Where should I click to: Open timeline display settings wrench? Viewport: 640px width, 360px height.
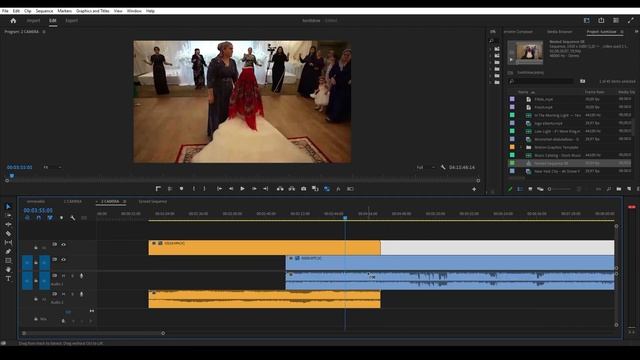(x=73, y=218)
